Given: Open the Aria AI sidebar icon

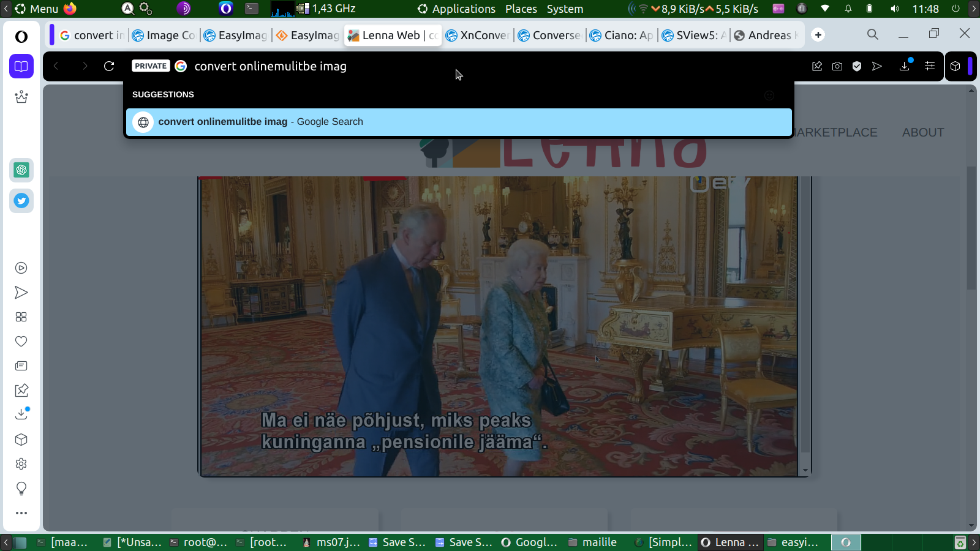Looking at the screenshot, I should tap(21, 97).
